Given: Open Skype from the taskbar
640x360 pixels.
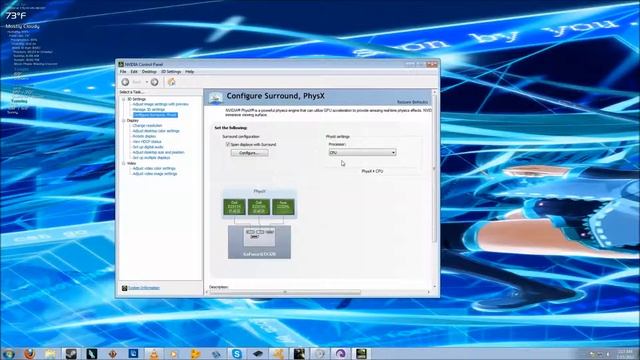Looking at the screenshot, I should click(237, 354).
